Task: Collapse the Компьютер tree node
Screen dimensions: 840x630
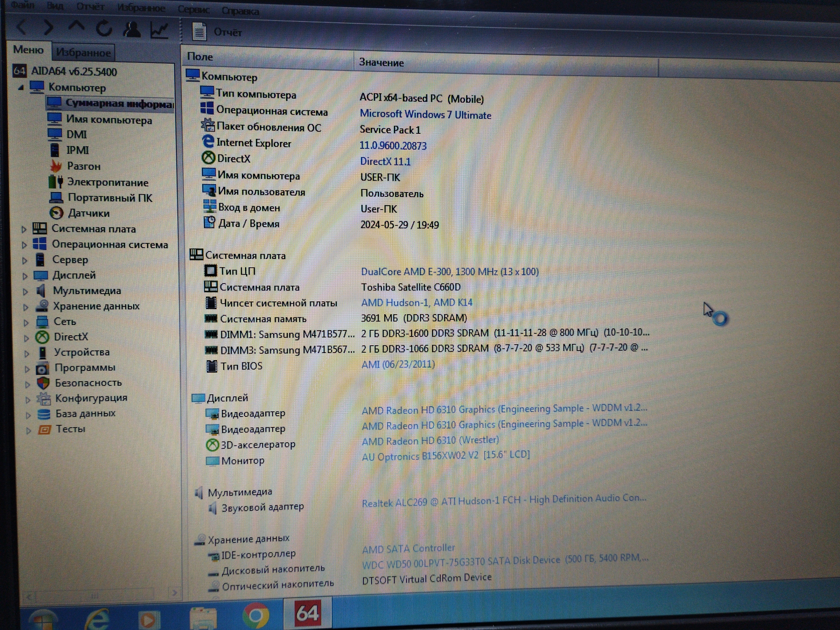Action: (21, 87)
